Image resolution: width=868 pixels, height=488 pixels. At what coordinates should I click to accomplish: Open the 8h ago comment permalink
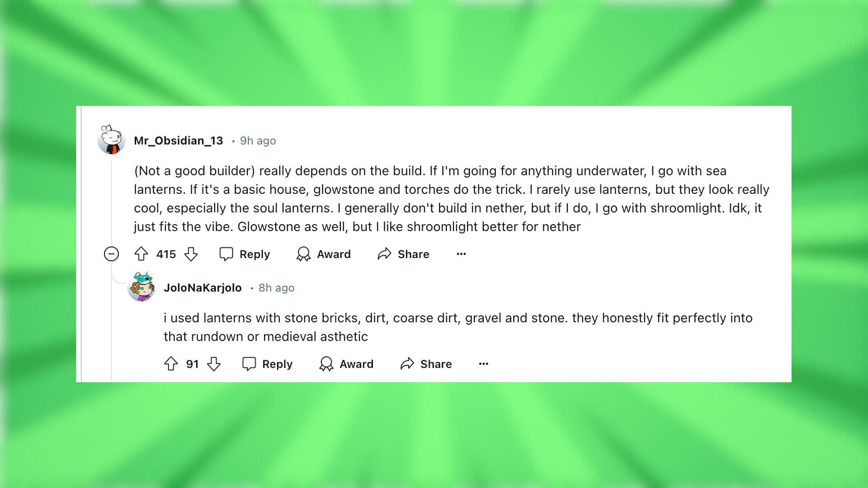click(276, 288)
